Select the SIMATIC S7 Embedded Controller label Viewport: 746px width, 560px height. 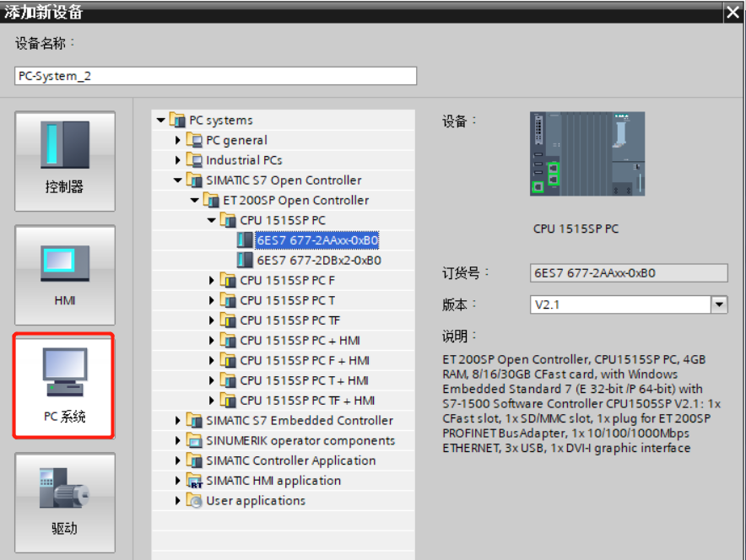tap(300, 421)
